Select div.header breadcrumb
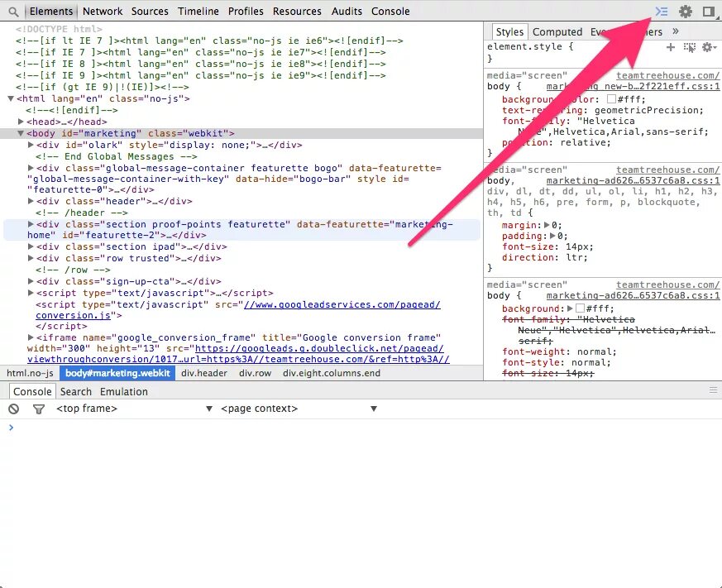This screenshot has height=588, width=722. [x=204, y=374]
